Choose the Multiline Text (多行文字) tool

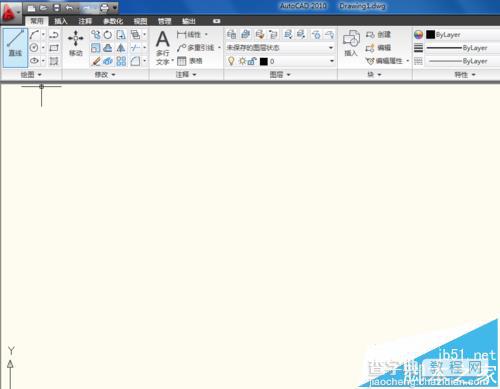[163, 47]
